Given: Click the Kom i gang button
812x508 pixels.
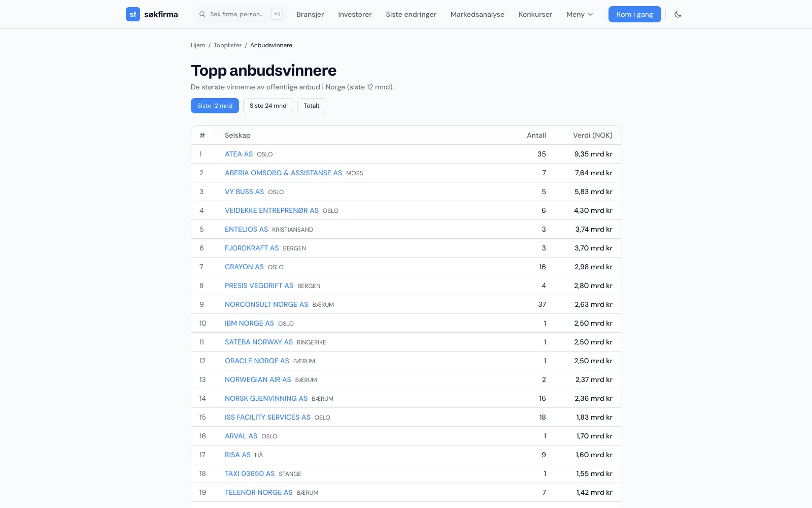Looking at the screenshot, I should pyautogui.click(x=635, y=14).
